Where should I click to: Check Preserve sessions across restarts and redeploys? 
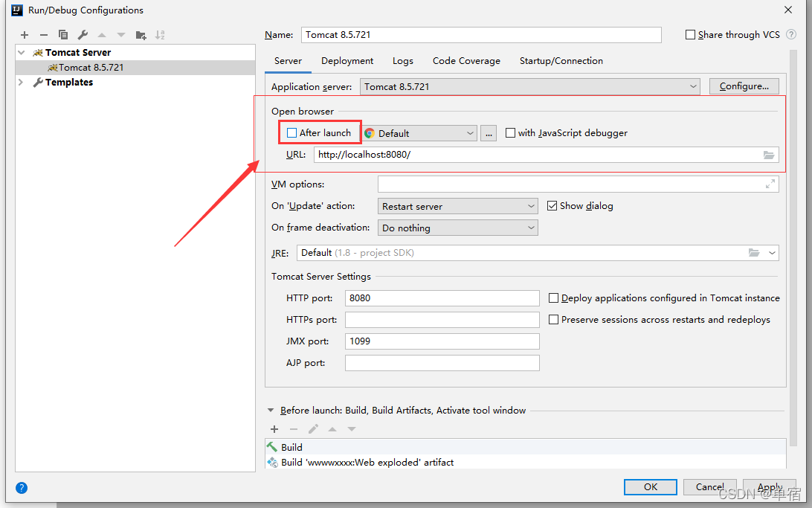click(x=553, y=320)
